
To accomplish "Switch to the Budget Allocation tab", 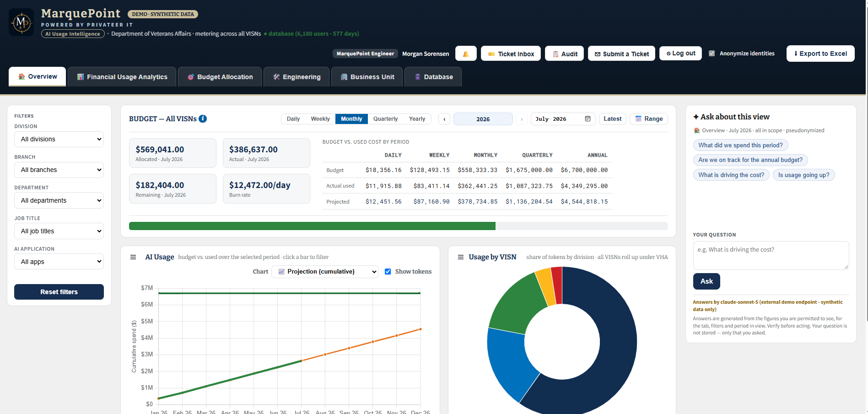I will 220,77.
